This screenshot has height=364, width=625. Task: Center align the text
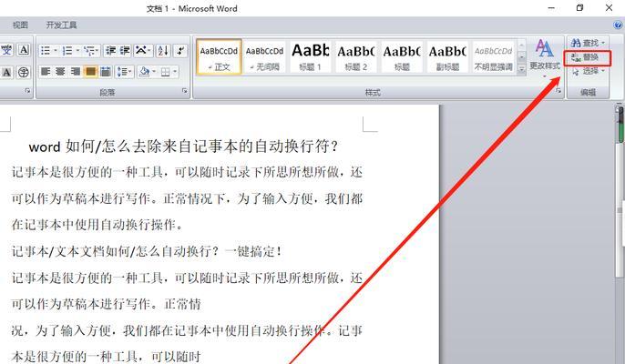60,72
